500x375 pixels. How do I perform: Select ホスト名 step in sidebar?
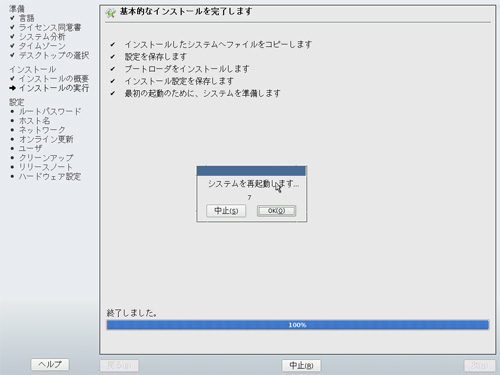(34, 121)
